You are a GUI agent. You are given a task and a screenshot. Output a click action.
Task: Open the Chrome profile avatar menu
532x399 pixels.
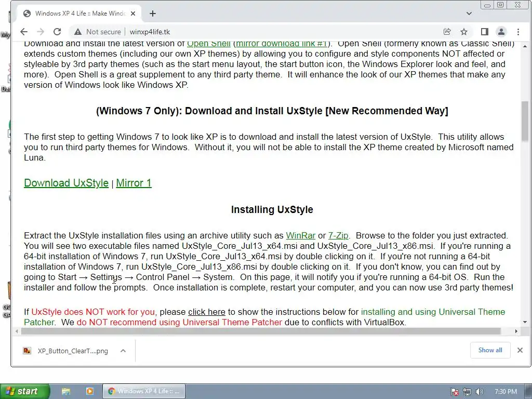[501, 32]
